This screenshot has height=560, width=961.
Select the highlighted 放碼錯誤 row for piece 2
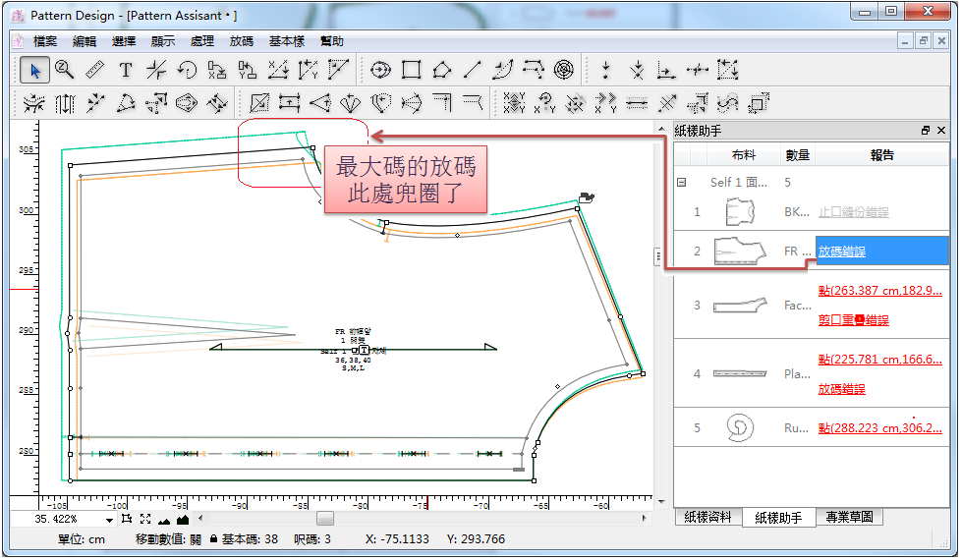point(880,252)
